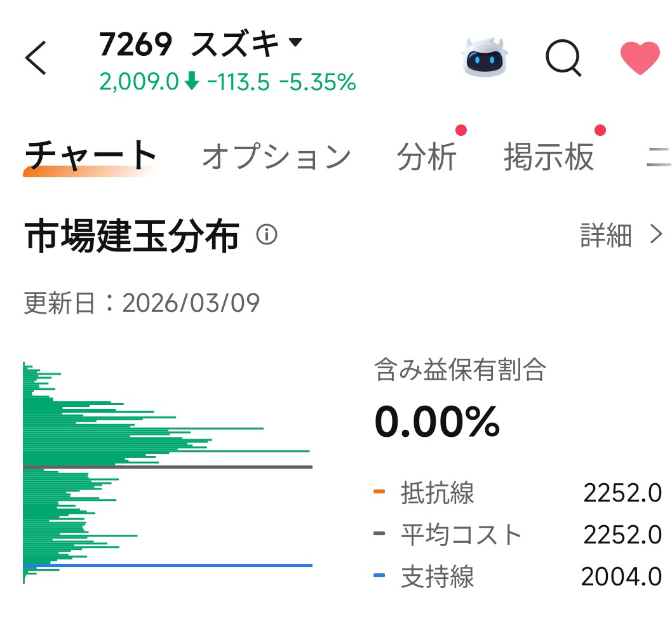The image size is (672, 640).
Task: Click the info icon beside 市場建玉分布
Action: [x=267, y=236]
